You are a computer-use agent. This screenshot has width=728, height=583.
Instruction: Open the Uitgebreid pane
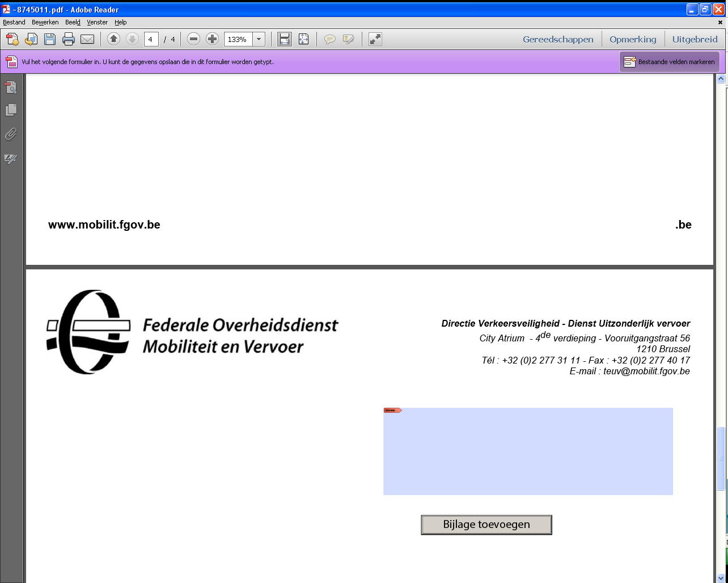pyautogui.click(x=695, y=39)
